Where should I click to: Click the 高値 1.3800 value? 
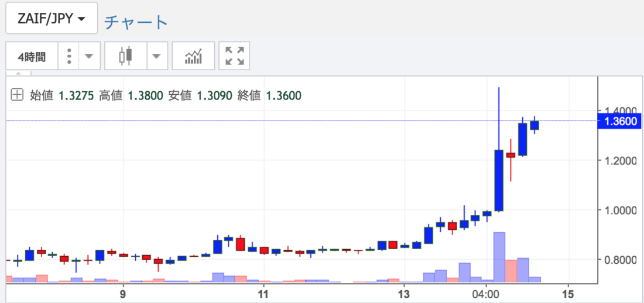click(145, 96)
